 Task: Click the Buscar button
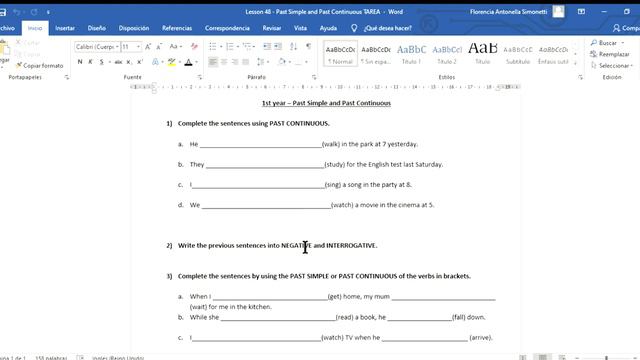[x=604, y=43]
